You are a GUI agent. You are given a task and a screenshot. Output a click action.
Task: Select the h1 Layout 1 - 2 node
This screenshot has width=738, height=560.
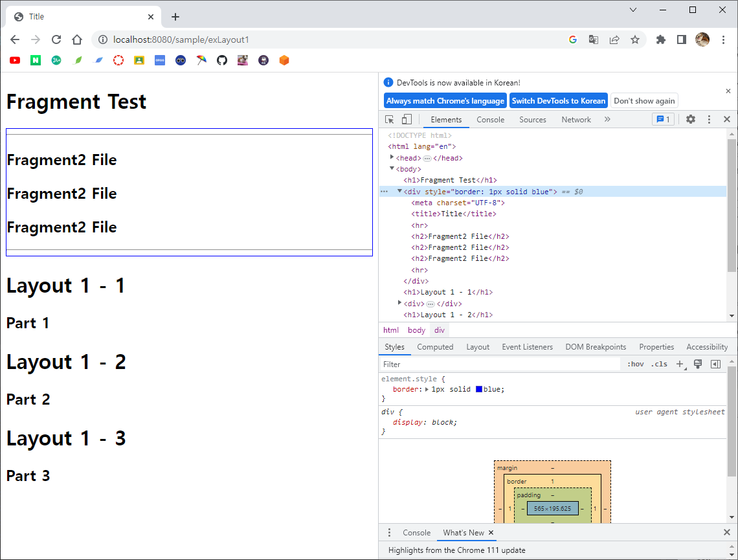[x=448, y=315]
